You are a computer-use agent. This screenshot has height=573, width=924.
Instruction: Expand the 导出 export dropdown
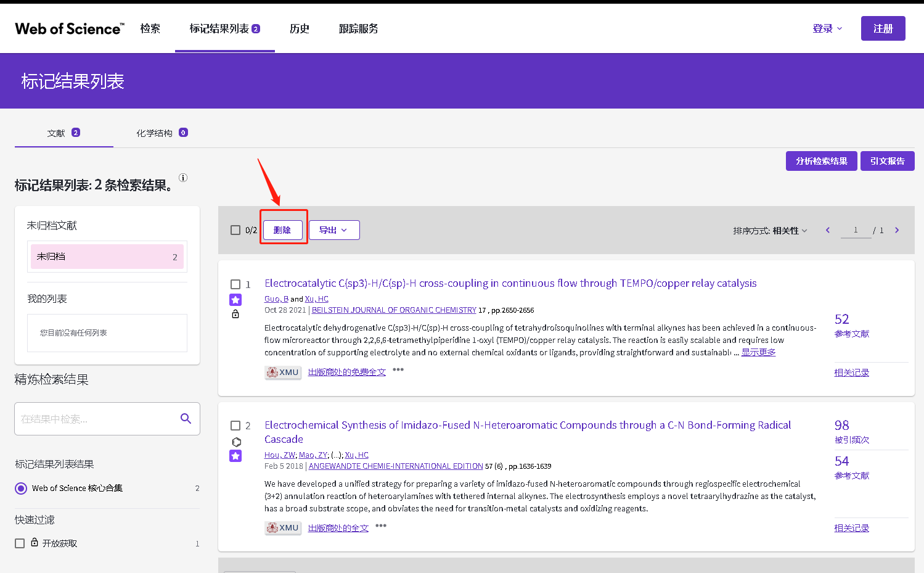coord(333,230)
